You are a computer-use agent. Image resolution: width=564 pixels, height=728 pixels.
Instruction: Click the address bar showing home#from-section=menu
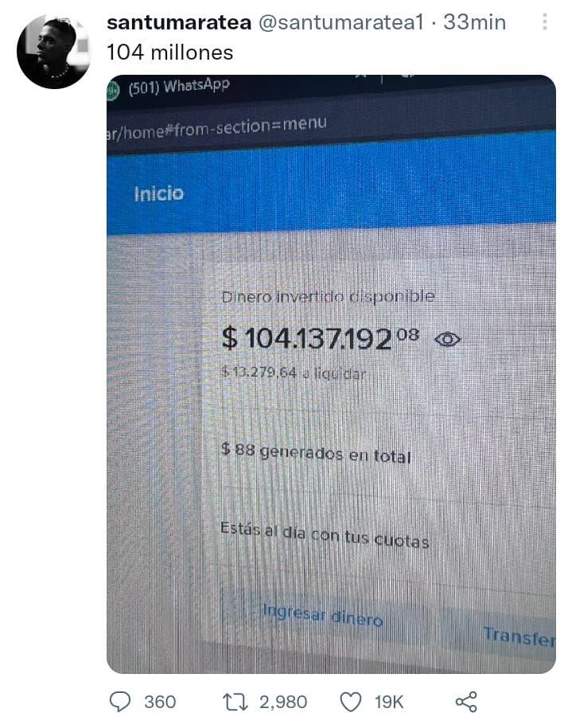(217, 127)
